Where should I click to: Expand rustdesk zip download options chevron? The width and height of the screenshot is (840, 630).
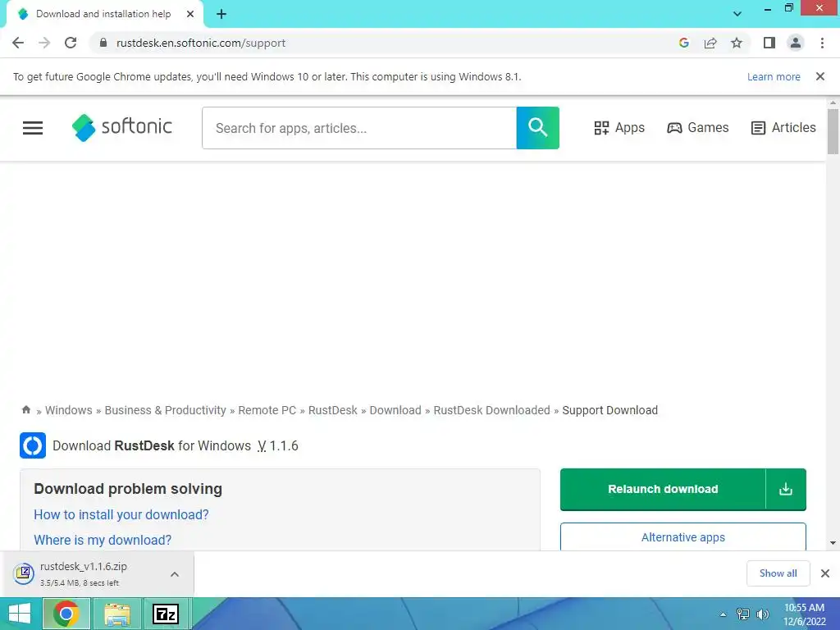[175, 574]
